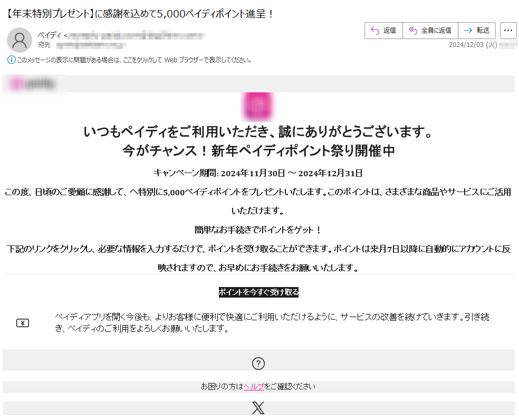Click the 全員に返信 (Reply all) button
The height and width of the screenshot is (420, 519).
(430, 31)
